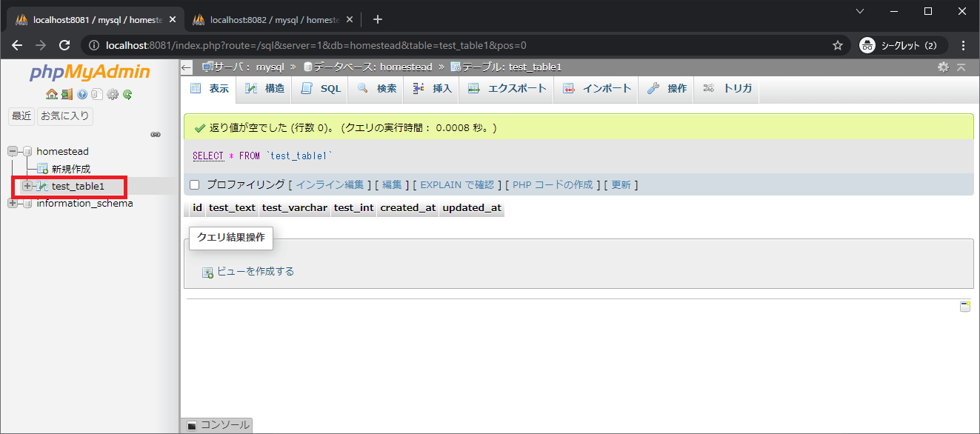The image size is (980, 434).
Task: Collapse the homestead database tree
Action: click(13, 151)
